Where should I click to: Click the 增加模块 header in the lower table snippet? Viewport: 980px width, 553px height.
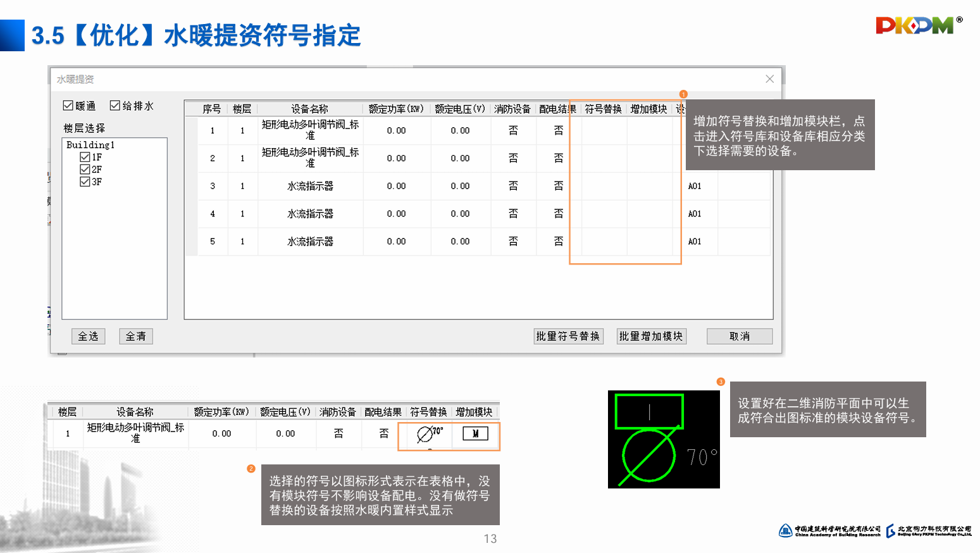pyautogui.click(x=474, y=412)
